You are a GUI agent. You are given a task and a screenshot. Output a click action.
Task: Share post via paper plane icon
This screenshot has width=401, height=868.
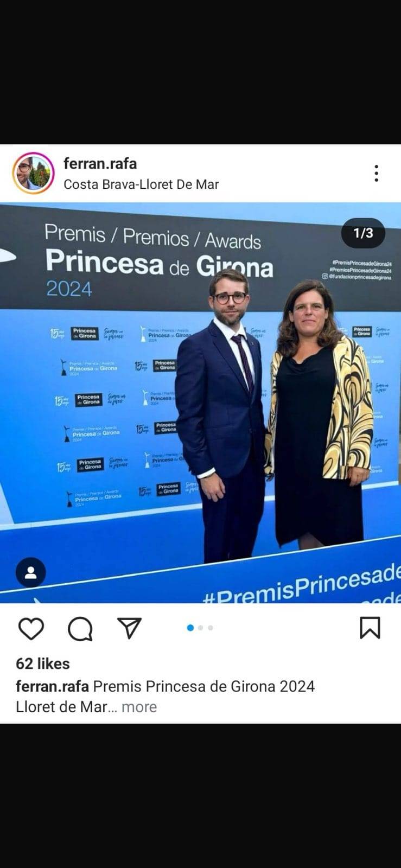tap(129, 628)
